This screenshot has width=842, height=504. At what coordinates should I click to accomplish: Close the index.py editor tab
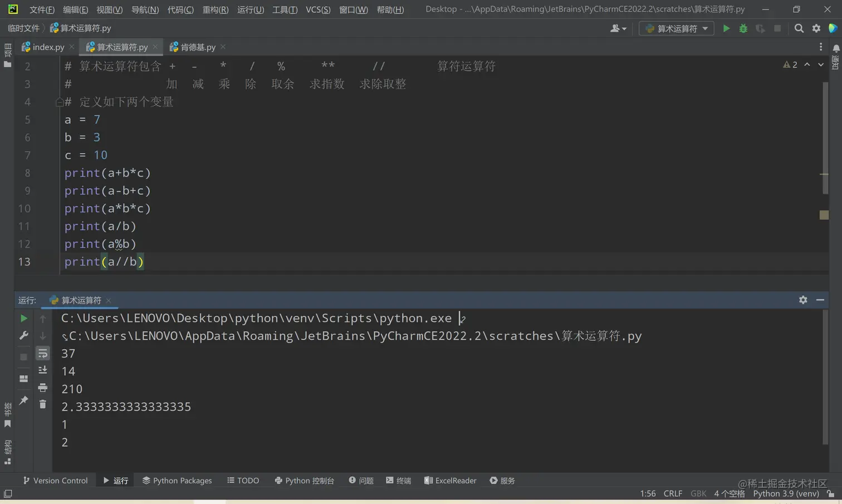pos(72,47)
